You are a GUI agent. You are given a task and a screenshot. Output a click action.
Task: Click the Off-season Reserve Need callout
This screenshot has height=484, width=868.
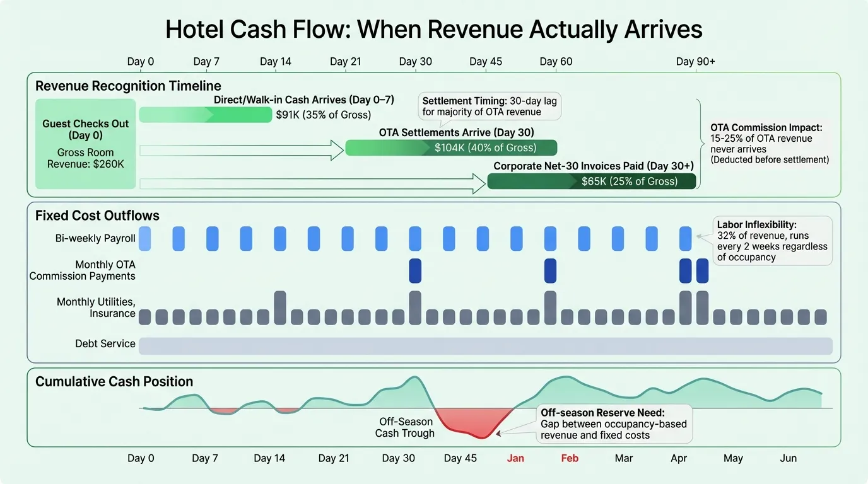pyautogui.click(x=613, y=423)
